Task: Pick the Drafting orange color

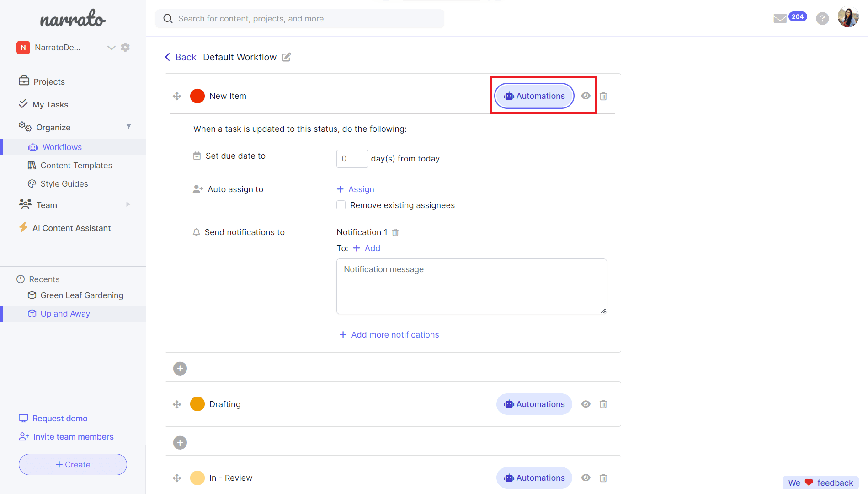Action: (197, 404)
